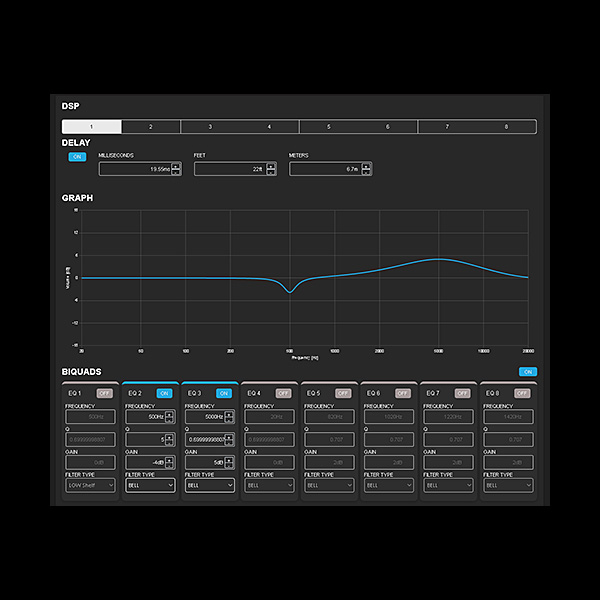Screen dimensions: 600x600
Task: Click the delay feet stepper arrows
Action: [271, 169]
